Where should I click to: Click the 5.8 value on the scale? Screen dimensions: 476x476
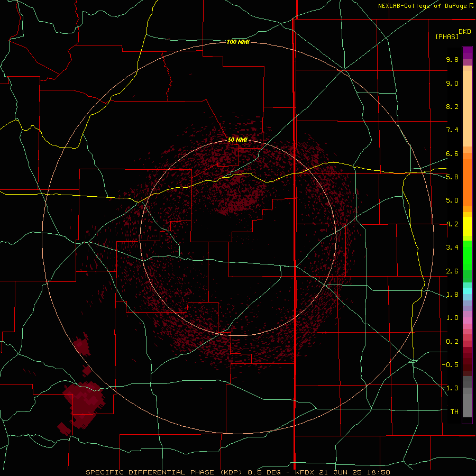tap(452, 177)
